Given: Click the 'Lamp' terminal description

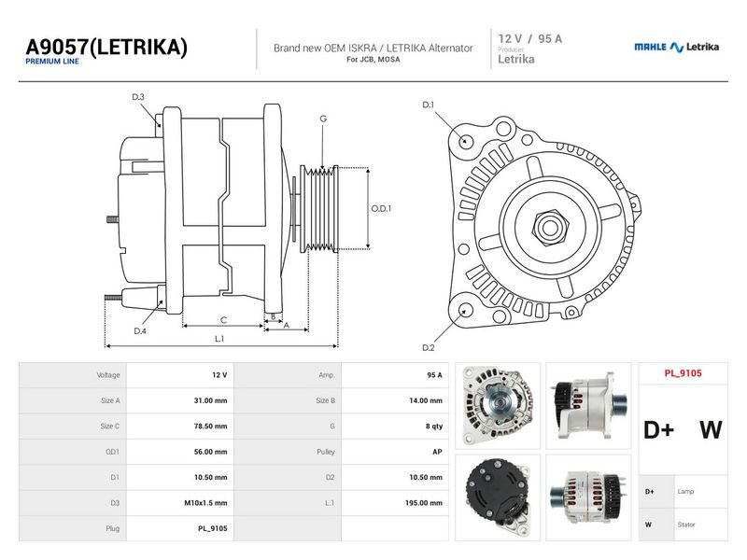Looking at the screenshot, I should tap(685, 492).
